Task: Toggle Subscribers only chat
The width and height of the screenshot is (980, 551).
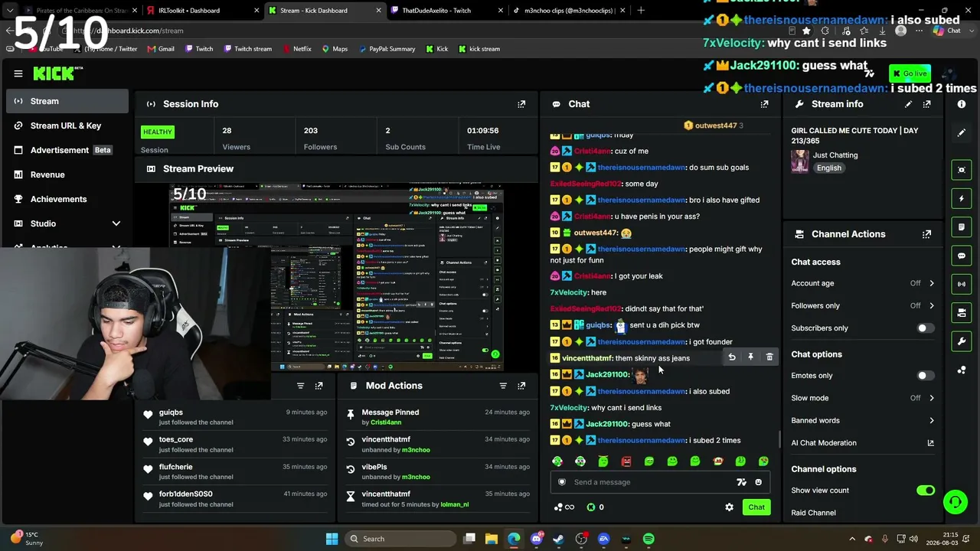Action: click(925, 328)
